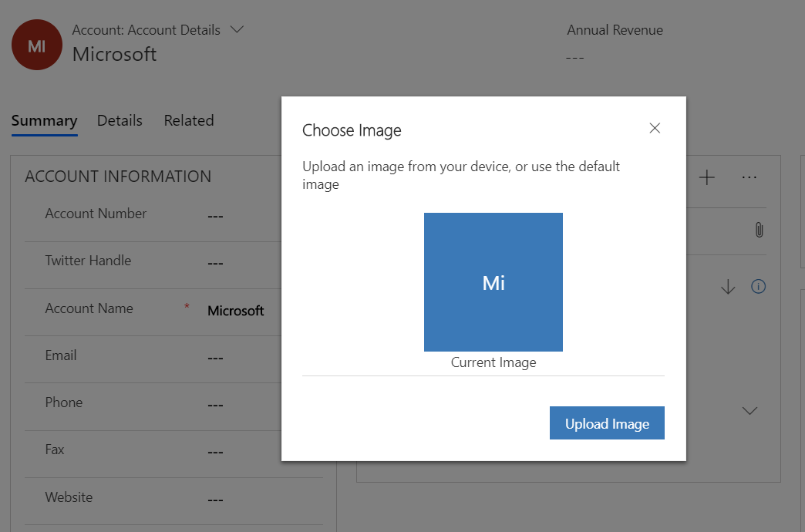Click the Upload Image button
Viewport: 805px width, 532px height.
pos(607,423)
